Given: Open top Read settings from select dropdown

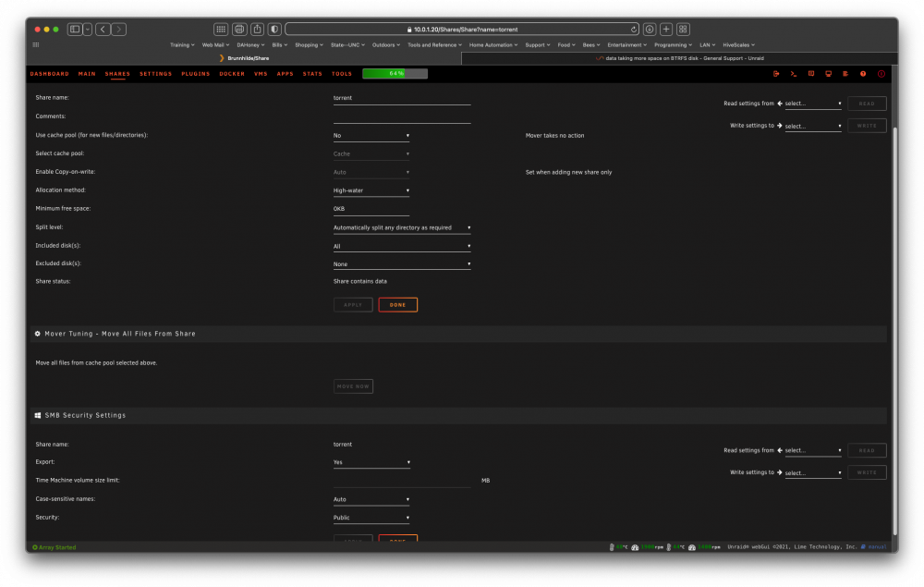Looking at the screenshot, I should pyautogui.click(x=812, y=104).
